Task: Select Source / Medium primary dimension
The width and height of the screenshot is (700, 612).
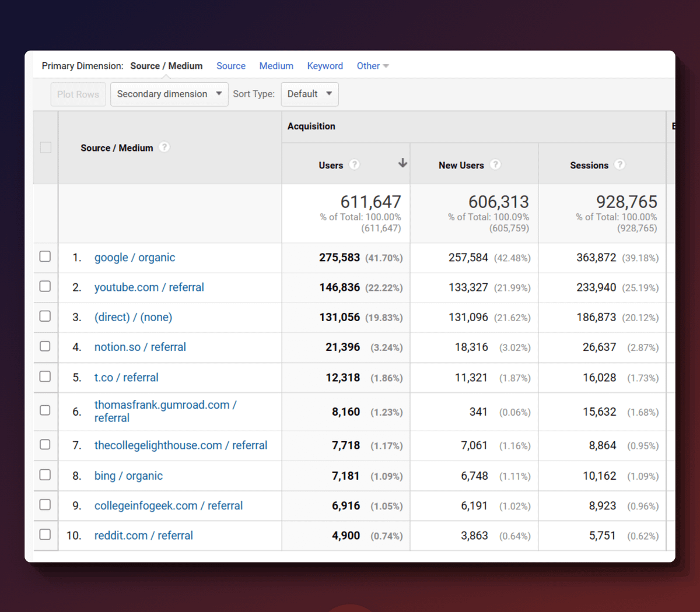Action: 166,66
